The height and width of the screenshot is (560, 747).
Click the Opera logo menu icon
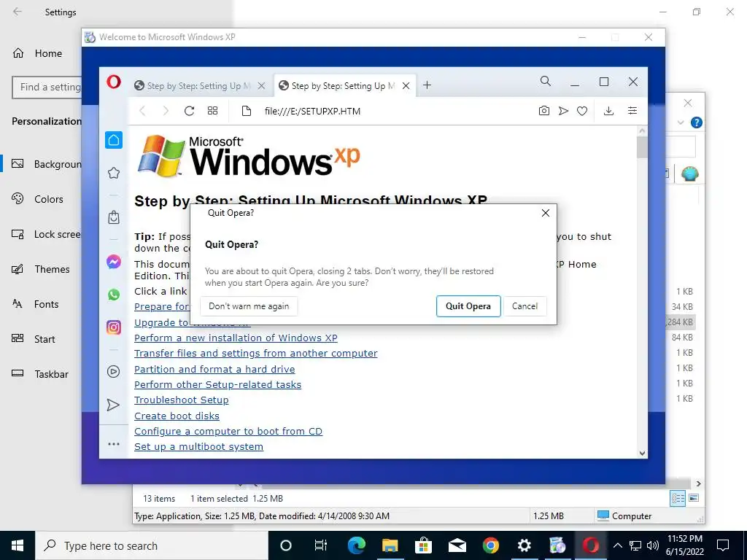[113, 82]
